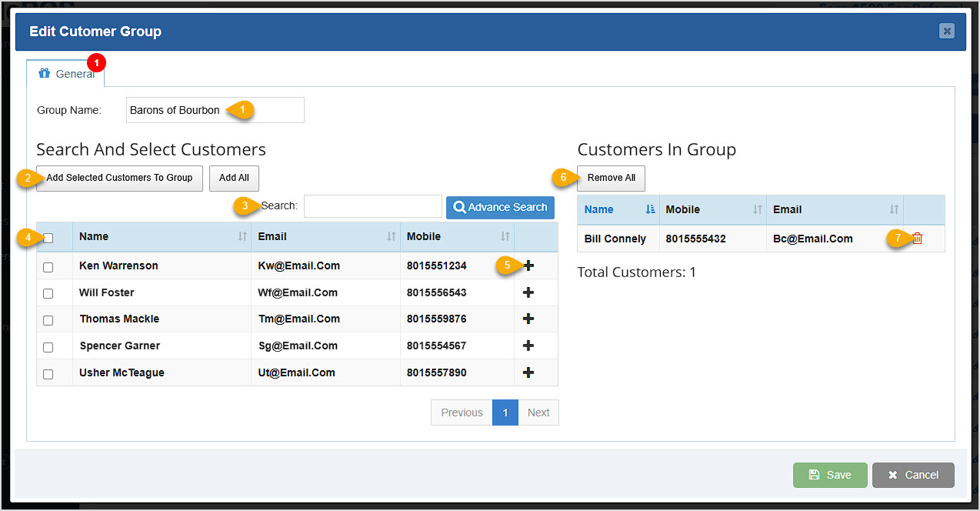Click the magnifier icon on Advance Search
Screen dimensions: 980x511
coord(462,206)
